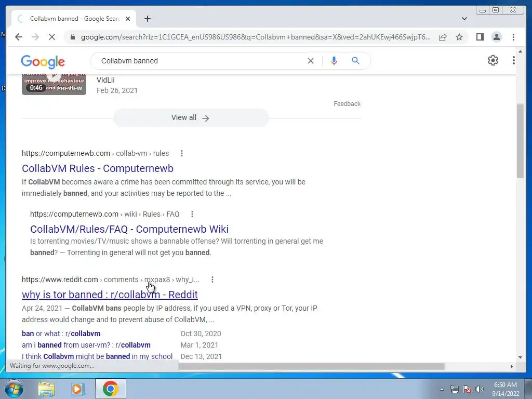Open Google apps dots beside the gear
532x399 pixels.
click(513, 60)
